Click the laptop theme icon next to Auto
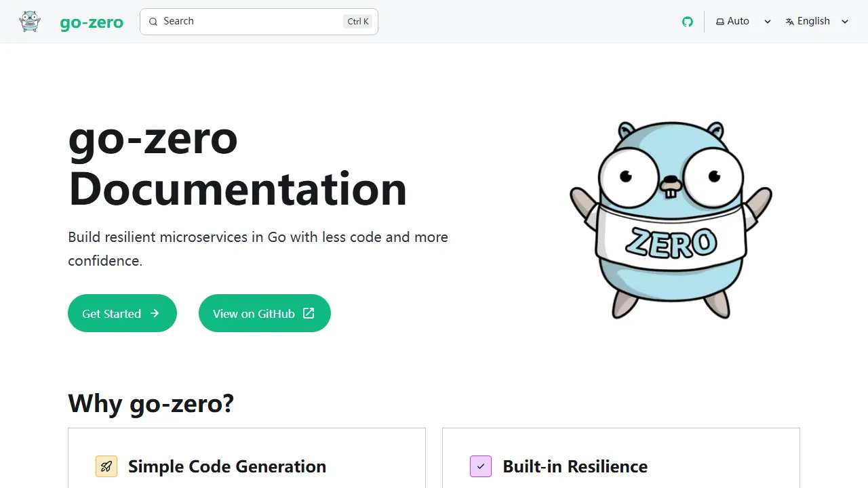 coord(720,21)
